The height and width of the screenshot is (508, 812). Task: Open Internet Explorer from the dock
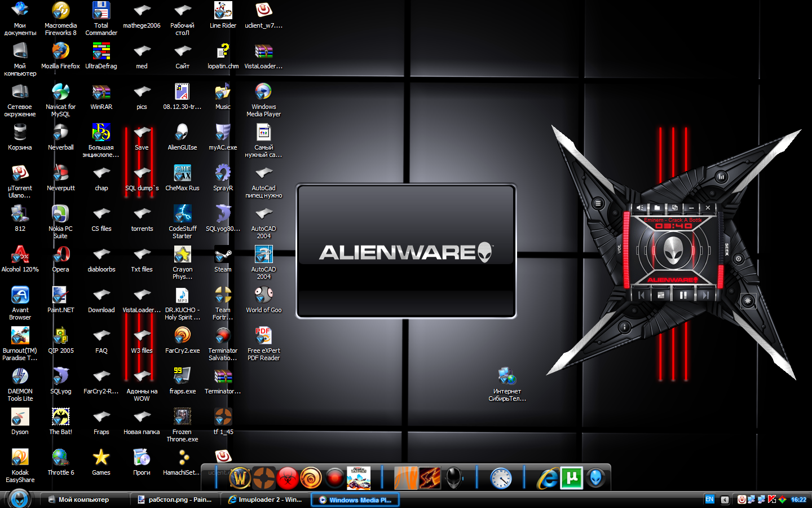547,478
